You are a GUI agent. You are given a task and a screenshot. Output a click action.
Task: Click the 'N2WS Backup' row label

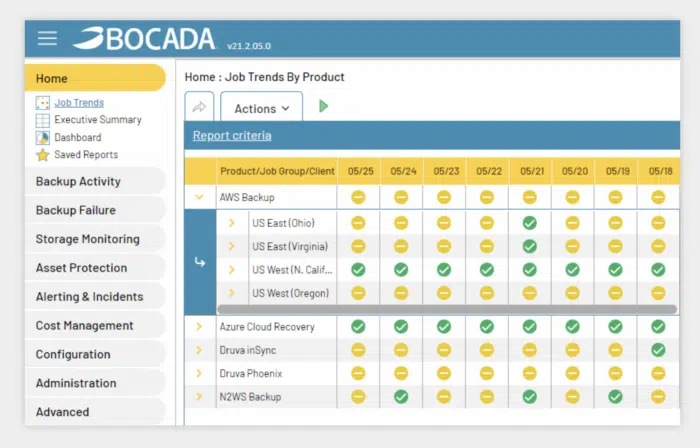click(250, 397)
